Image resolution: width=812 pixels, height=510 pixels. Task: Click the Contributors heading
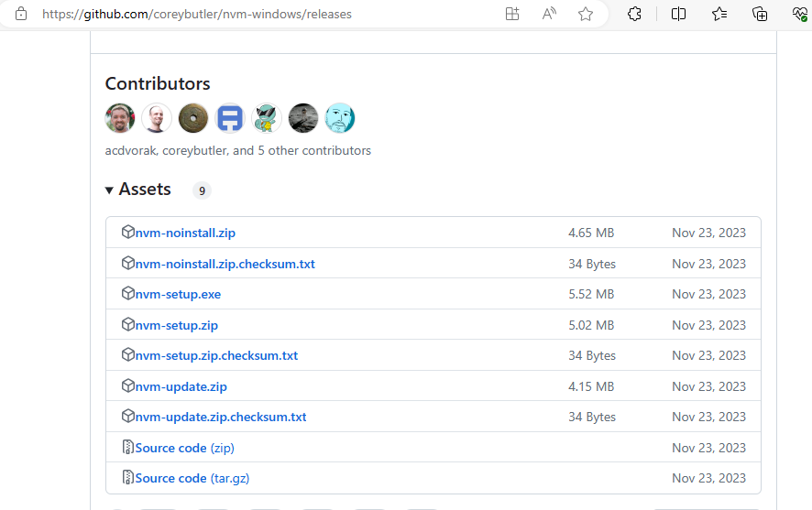[x=158, y=84]
